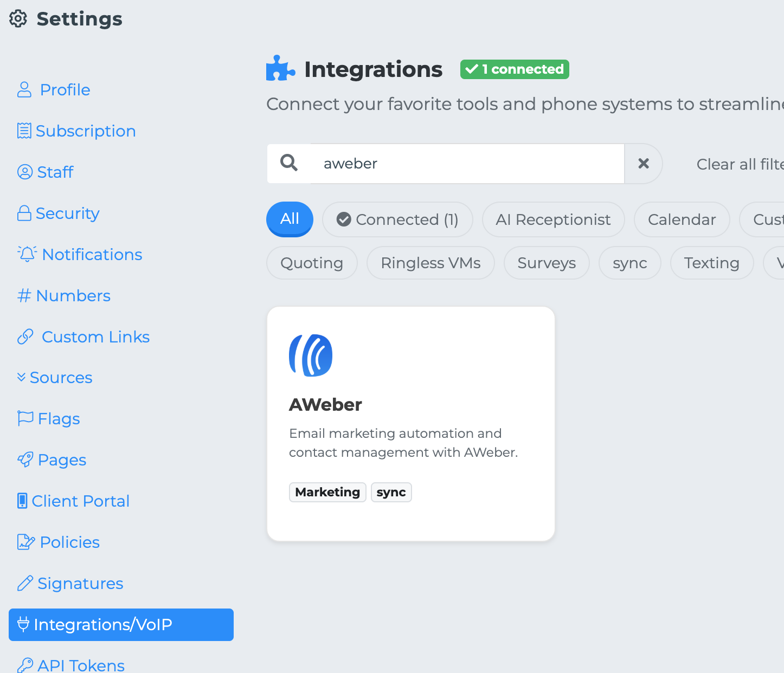
Task: Click the search magnifier icon
Action: (289, 163)
